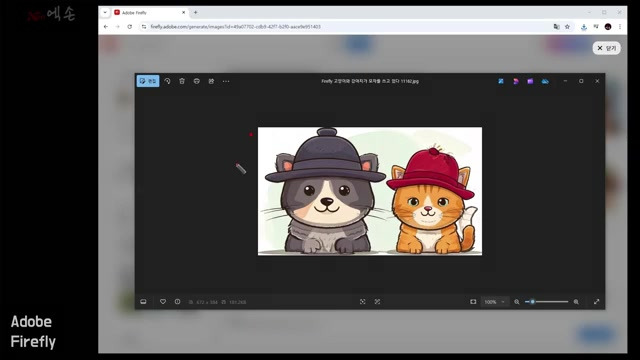
Task: Open the OneDrive cloud icon in Photos
Action: 545,81
